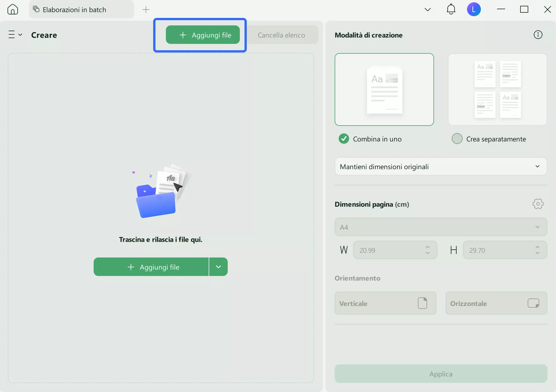
Task: Click the info icon beside Modalità di creazione
Action: tap(538, 35)
